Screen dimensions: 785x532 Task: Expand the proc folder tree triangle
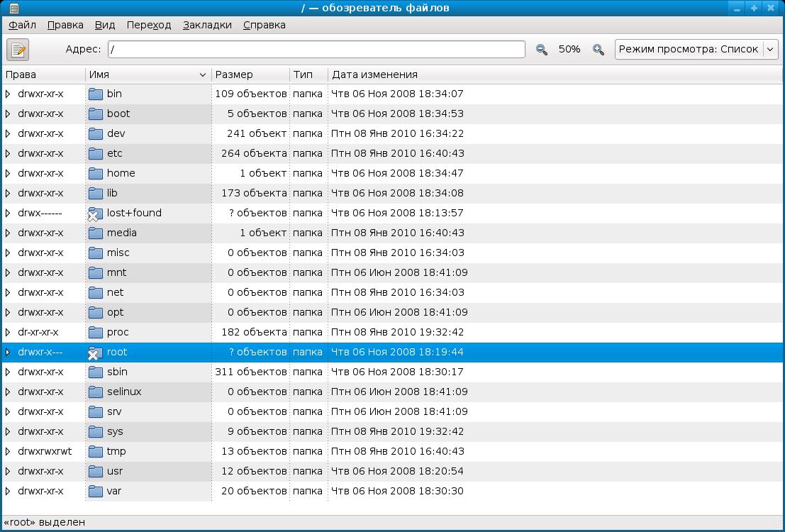pyautogui.click(x=8, y=332)
